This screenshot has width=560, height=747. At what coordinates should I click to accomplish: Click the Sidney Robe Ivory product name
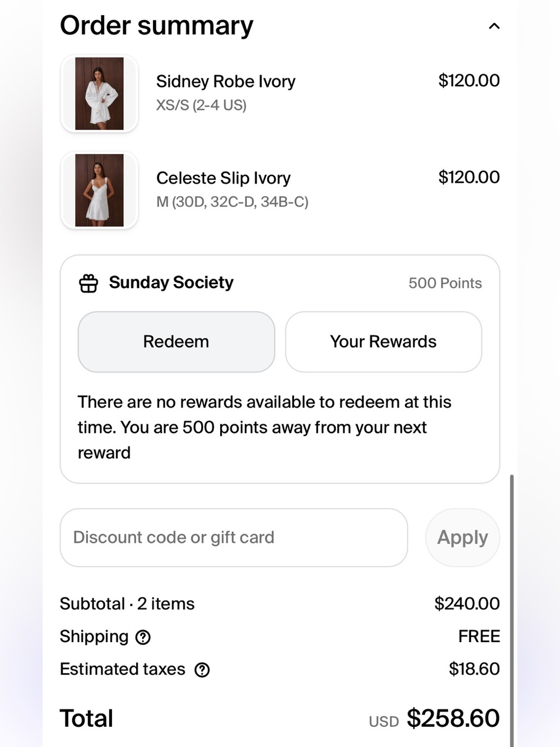(x=226, y=82)
